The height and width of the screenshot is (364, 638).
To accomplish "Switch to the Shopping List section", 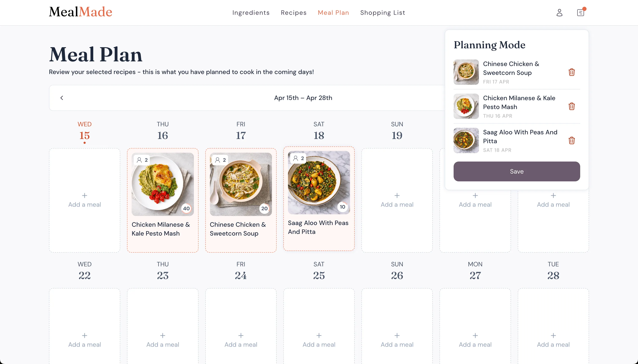I will [383, 12].
